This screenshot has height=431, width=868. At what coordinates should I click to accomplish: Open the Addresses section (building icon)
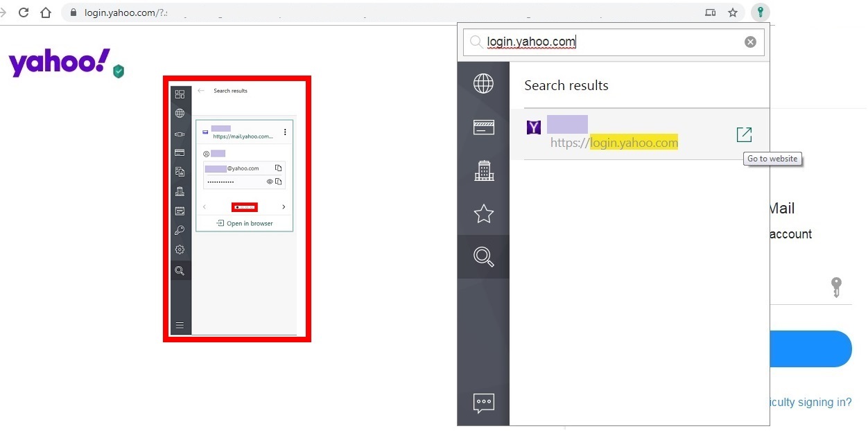(483, 170)
